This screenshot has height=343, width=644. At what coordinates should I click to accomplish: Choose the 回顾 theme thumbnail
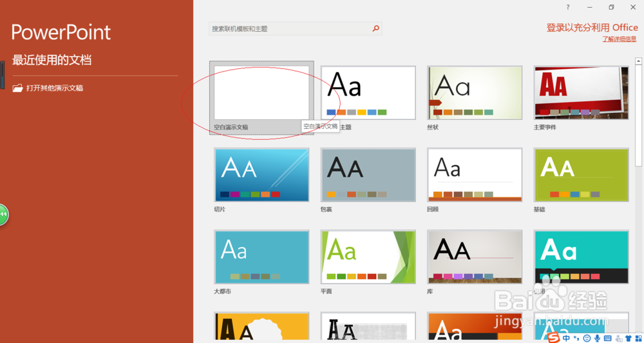click(475, 175)
